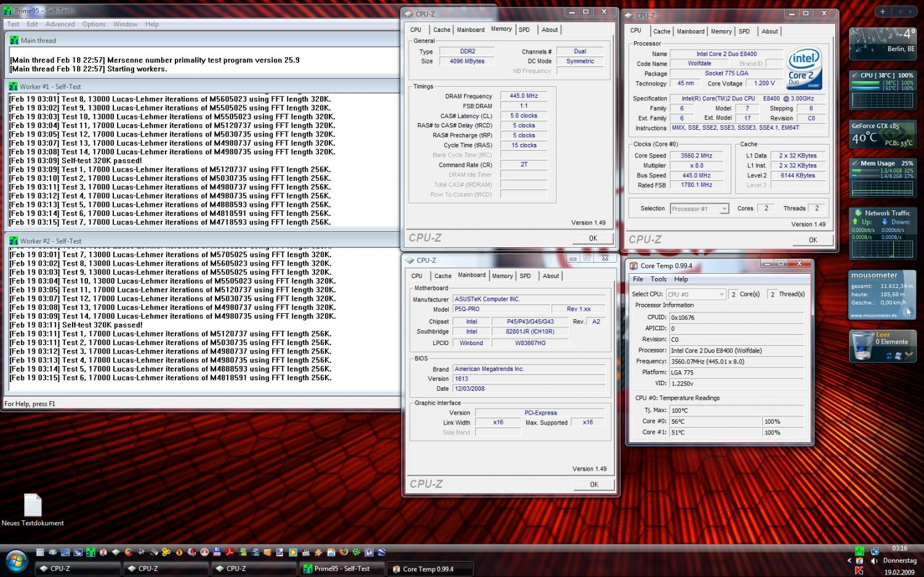This screenshot has height=577, width=924.
Task: Click the Intel Core 2 Duo logo
Action: click(x=804, y=69)
